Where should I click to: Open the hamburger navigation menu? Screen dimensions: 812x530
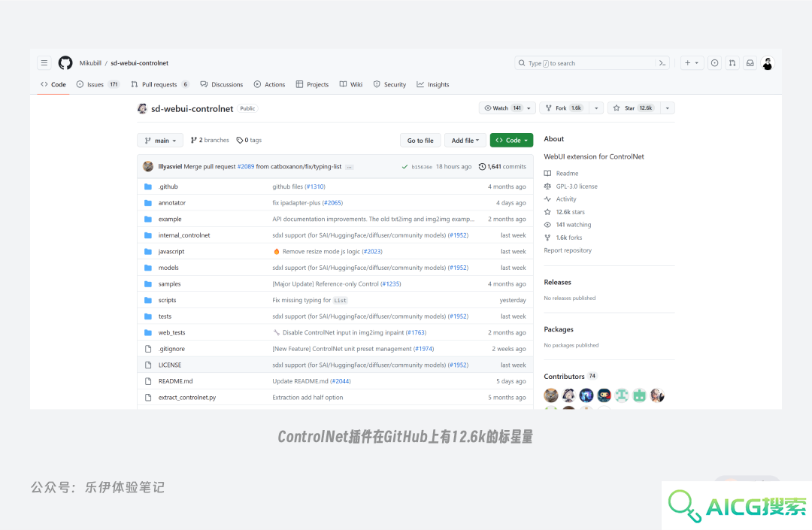tap(44, 63)
